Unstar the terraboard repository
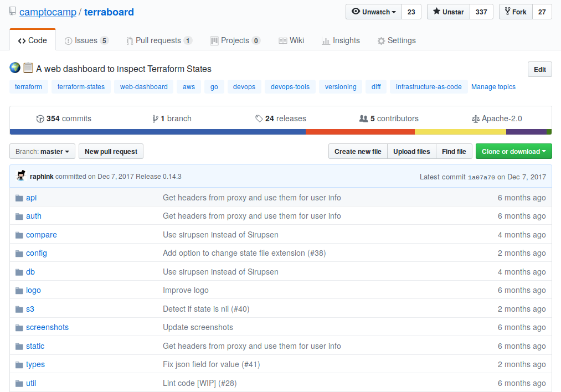 [x=448, y=12]
